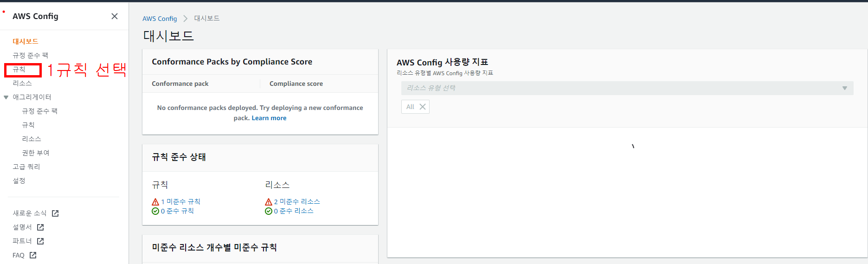The width and height of the screenshot is (868, 264).
Task: Click the dropdown arrow of resource type selector
Action: [845, 88]
